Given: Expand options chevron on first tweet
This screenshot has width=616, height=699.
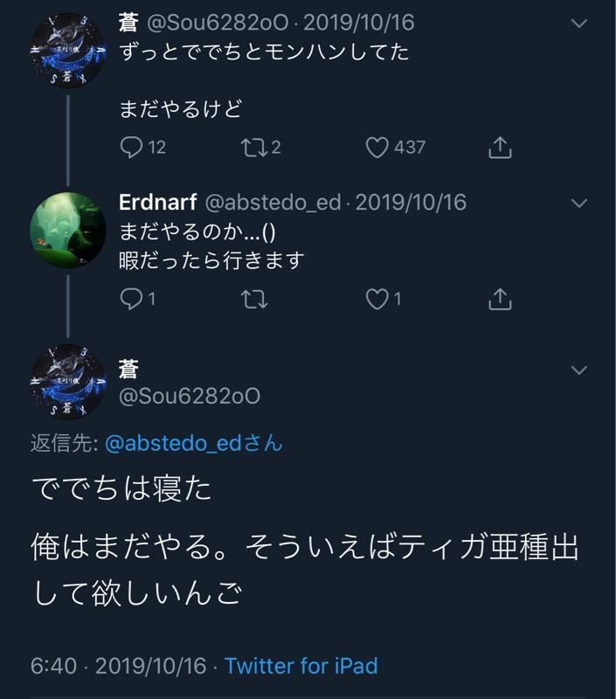Looking at the screenshot, I should click(579, 24).
